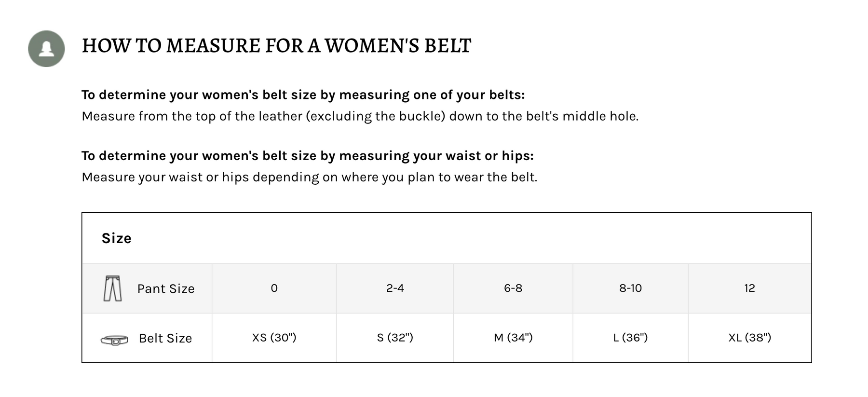
Task: Click pant size 2-4 cell
Action: point(395,288)
